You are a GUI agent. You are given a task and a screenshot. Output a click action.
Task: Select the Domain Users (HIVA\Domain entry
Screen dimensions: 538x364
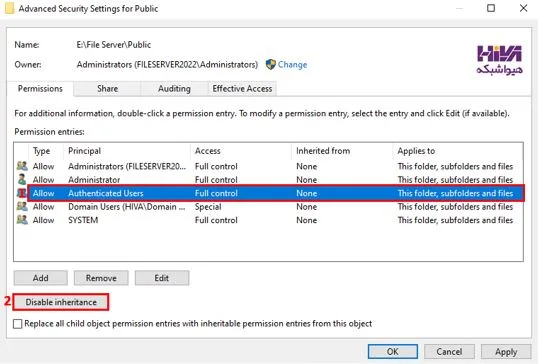pyautogui.click(x=269, y=207)
